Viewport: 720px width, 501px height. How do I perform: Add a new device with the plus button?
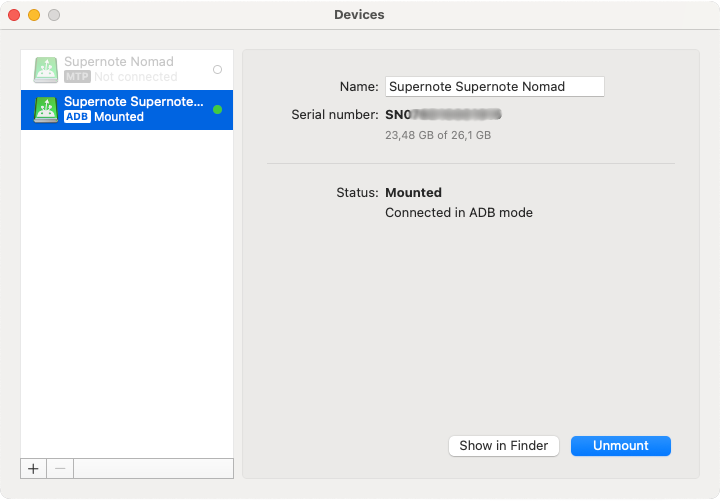click(33, 469)
